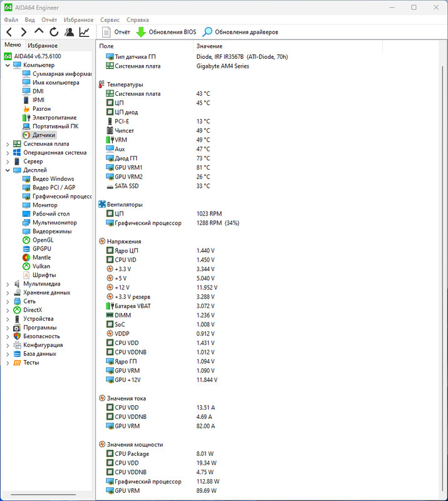
Task: Click the Температуры thermometer group icon
Action: (x=102, y=85)
